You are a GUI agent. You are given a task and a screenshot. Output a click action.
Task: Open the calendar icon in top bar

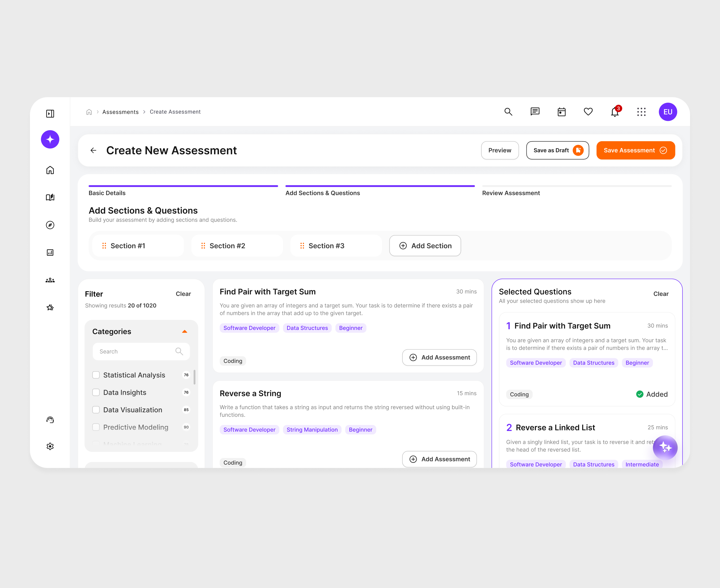click(562, 112)
